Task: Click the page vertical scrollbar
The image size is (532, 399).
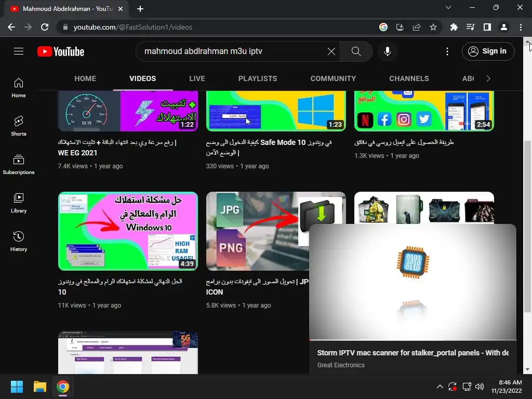Action: coord(527,227)
